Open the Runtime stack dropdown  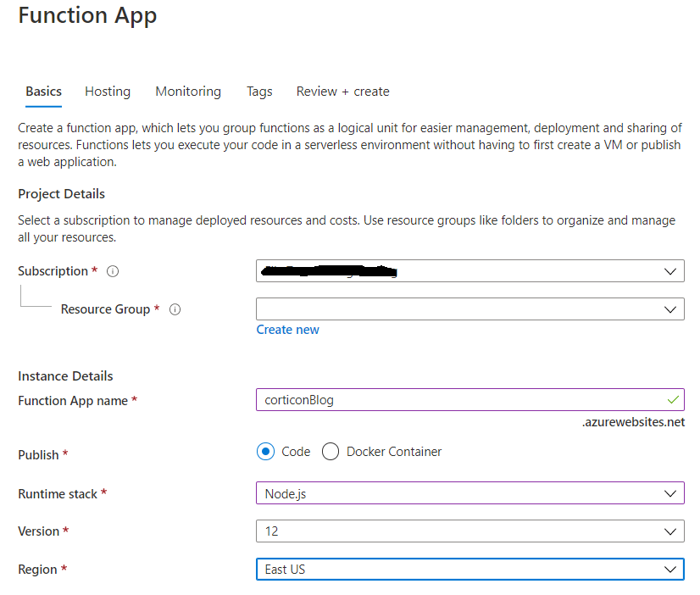point(469,493)
